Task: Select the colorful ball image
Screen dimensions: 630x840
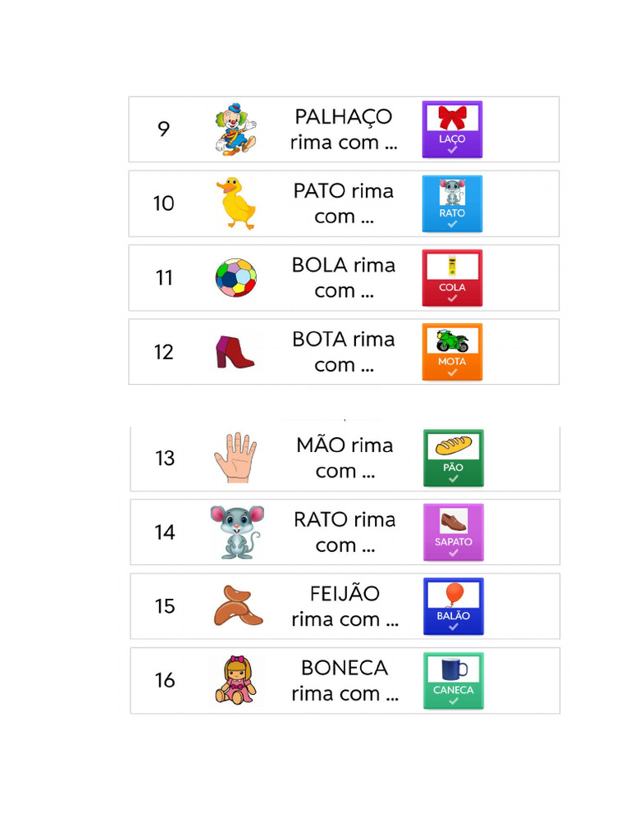Action: [235, 277]
